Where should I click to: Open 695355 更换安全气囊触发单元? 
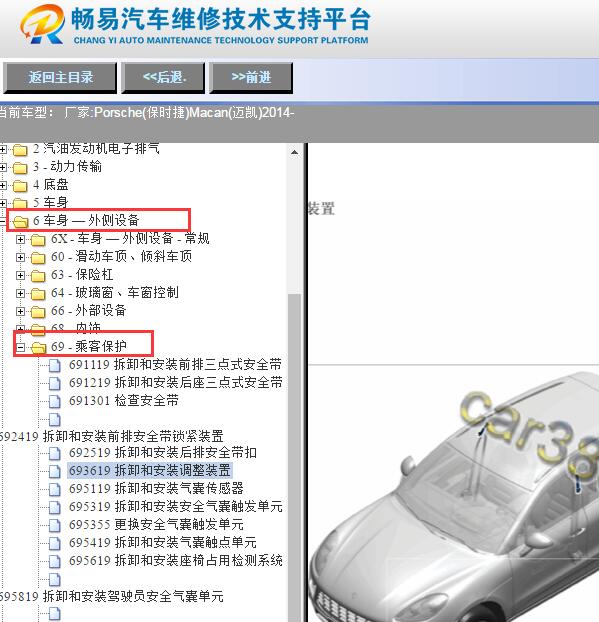pyautogui.click(x=156, y=524)
